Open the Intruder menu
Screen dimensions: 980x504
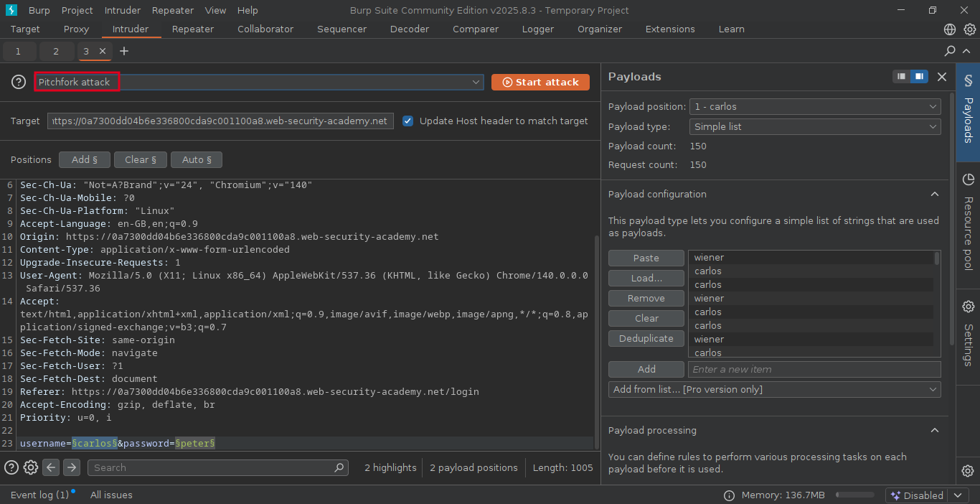point(123,10)
